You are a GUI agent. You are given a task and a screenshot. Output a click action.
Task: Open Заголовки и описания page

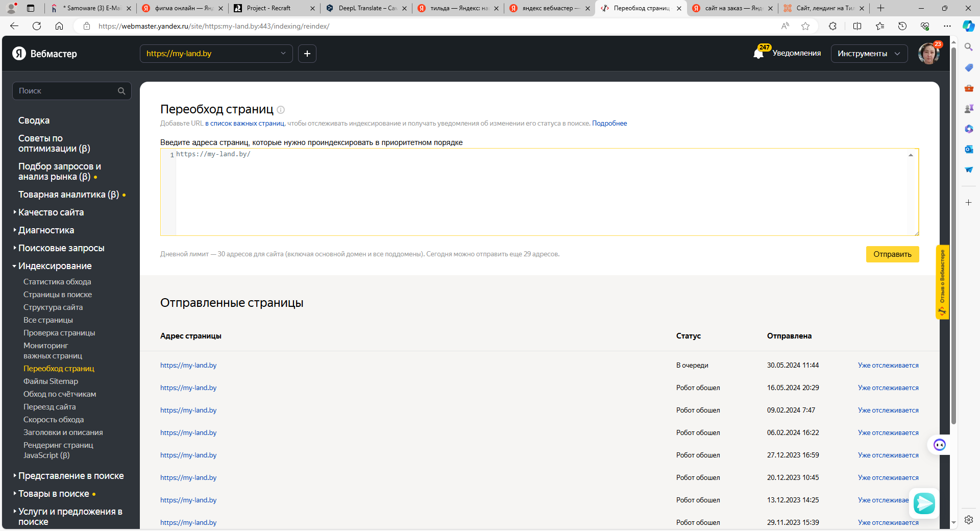pos(63,432)
